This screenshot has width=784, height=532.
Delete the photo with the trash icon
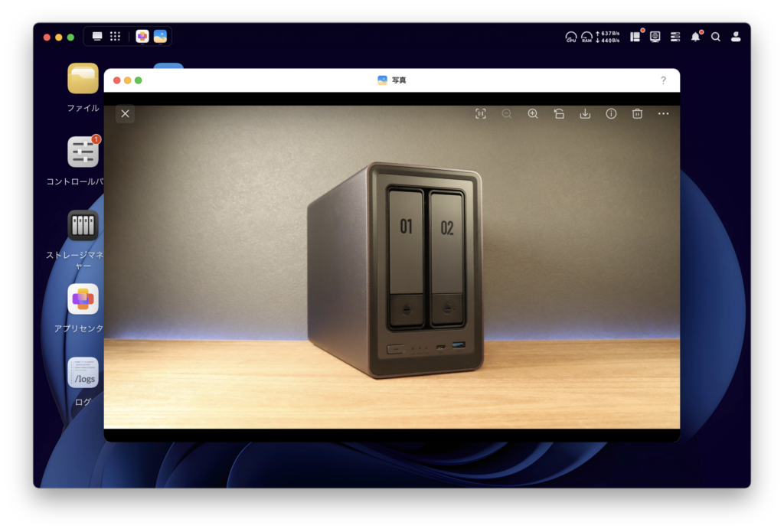pos(637,114)
